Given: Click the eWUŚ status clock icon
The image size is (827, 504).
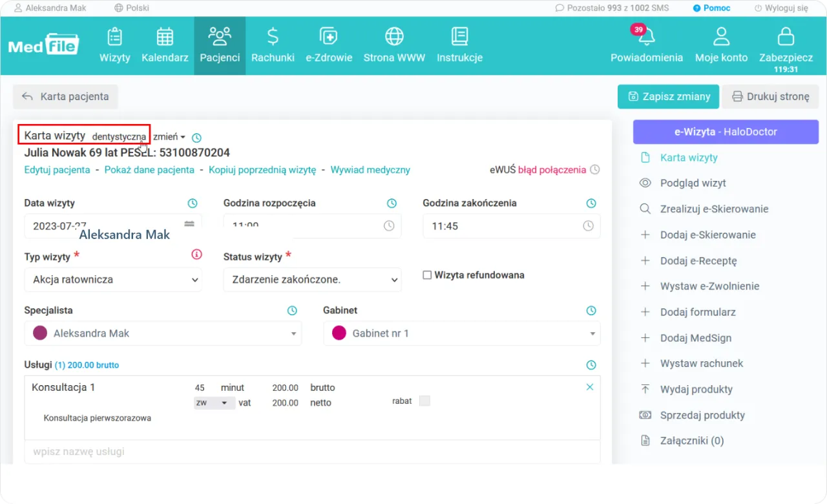Looking at the screenshot, I should click(595, 170).
